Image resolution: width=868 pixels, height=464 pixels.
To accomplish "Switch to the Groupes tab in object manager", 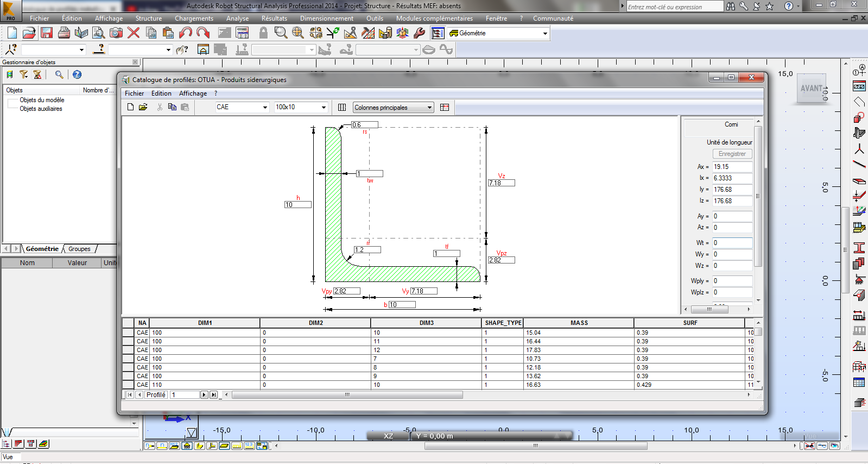I will (80, 249).
